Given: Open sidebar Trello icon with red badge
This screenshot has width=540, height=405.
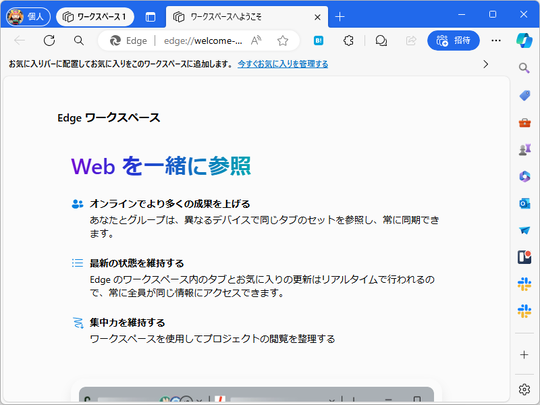Looking at the screenshot, I should 524,257.
